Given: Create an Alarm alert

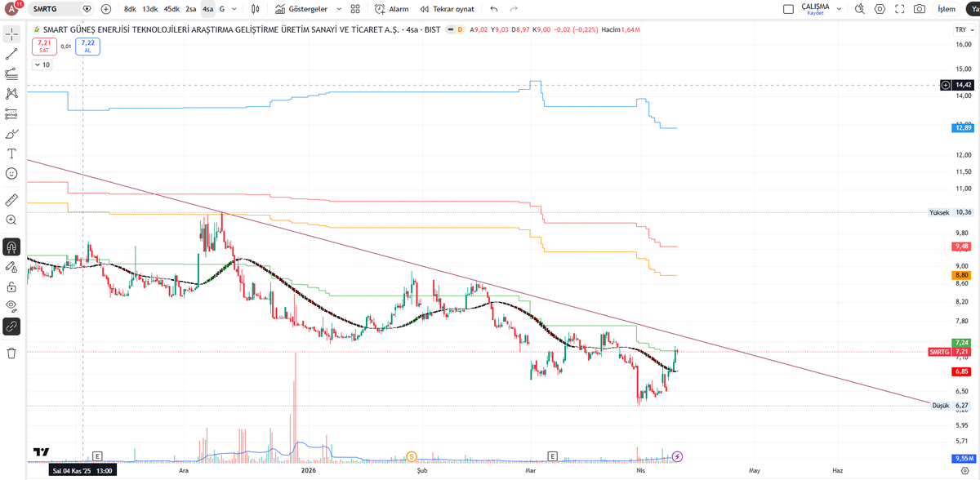Looking at the screenshot, I should tap(392, 9).
